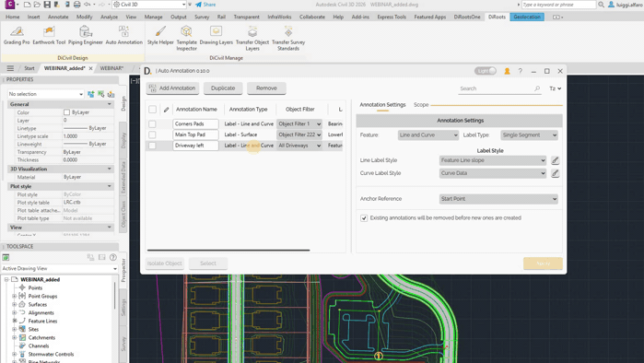Open Object Filter 1 dropdown

point(299,123)
